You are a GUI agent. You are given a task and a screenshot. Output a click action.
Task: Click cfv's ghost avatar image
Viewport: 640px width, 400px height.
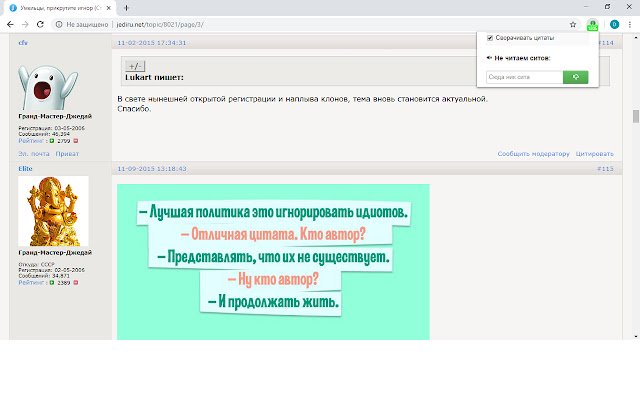pos(48,87)
